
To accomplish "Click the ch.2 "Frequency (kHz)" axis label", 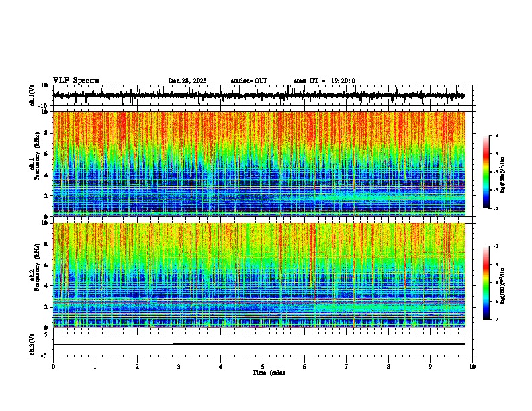I will pyautogui.click(x=37, y=267).
